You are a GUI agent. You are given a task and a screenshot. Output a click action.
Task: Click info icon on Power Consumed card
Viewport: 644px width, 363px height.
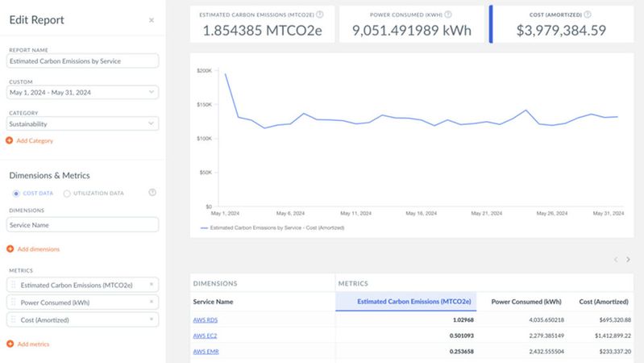448,15
